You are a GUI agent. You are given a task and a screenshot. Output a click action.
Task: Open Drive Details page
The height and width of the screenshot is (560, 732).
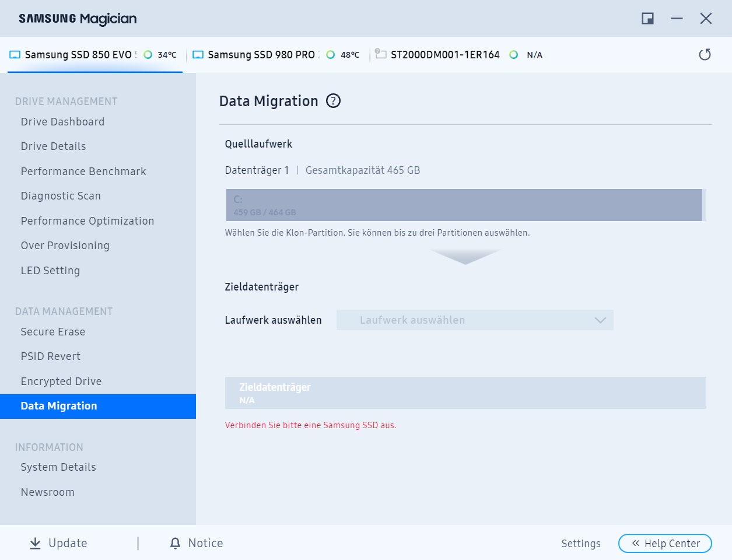click(x=53, y=146)
